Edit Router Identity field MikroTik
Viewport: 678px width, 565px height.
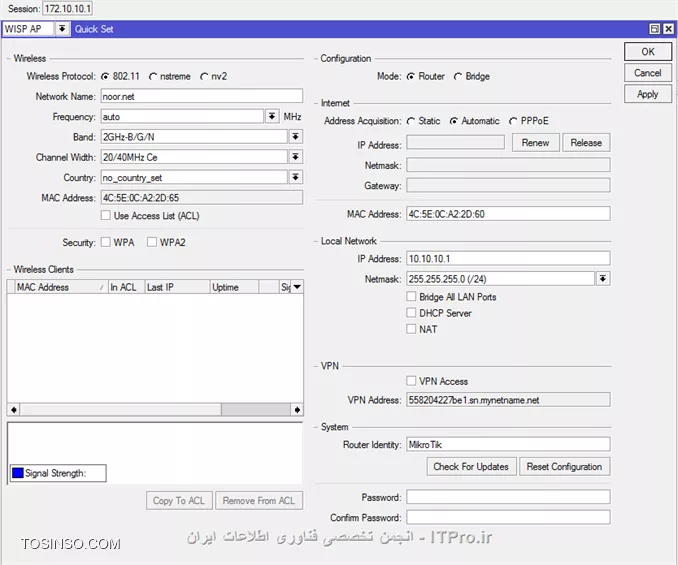pyautogui.click(x=508, y=444)
